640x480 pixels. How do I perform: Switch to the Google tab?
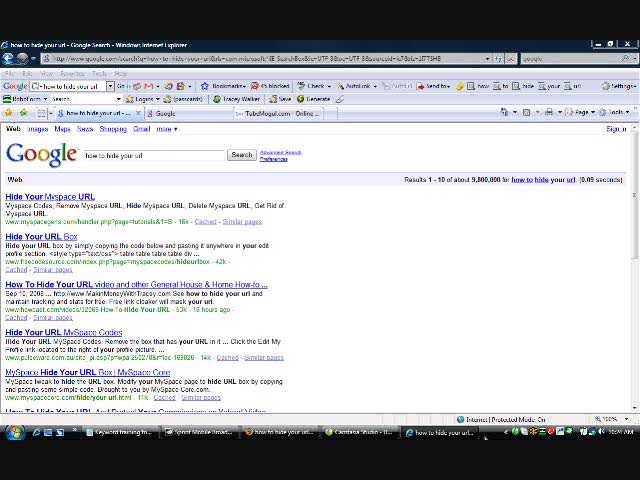(x=189, y=113)
